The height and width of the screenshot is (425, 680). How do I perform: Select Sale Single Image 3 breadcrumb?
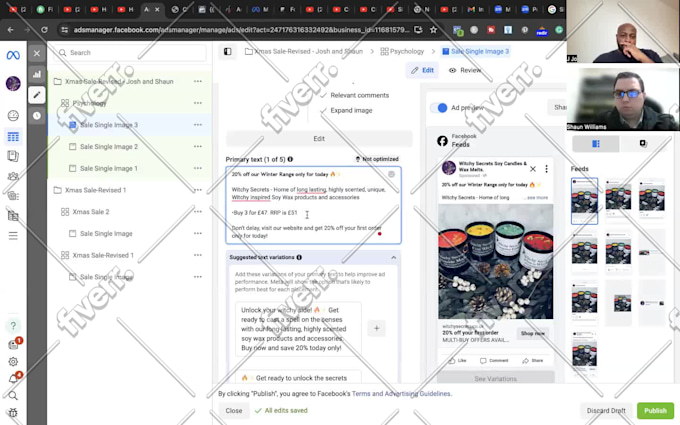[x=476, y=51]
